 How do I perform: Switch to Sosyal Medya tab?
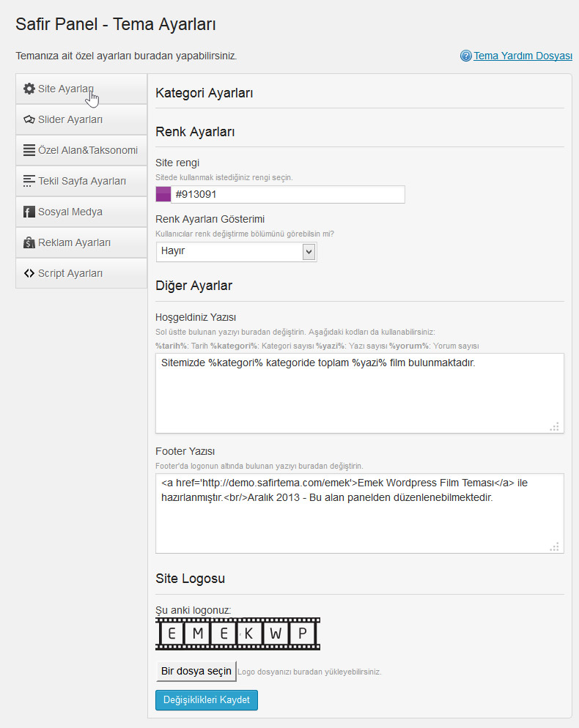tap(81, 212)
